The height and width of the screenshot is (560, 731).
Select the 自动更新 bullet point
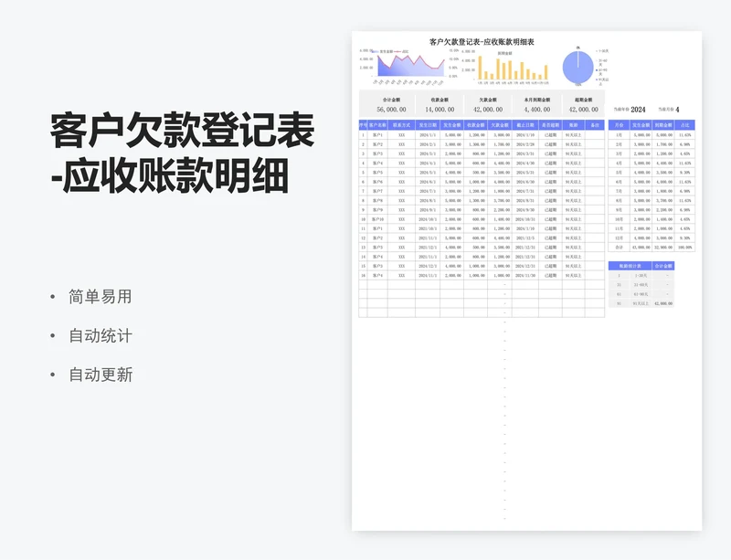pyautogui.click(x=101, y=375)
